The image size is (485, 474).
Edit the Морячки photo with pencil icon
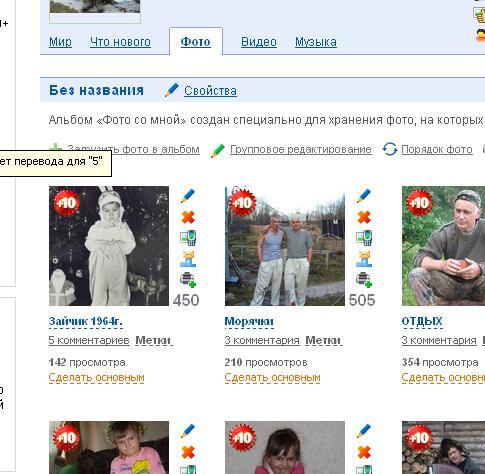tap(364, 196)
